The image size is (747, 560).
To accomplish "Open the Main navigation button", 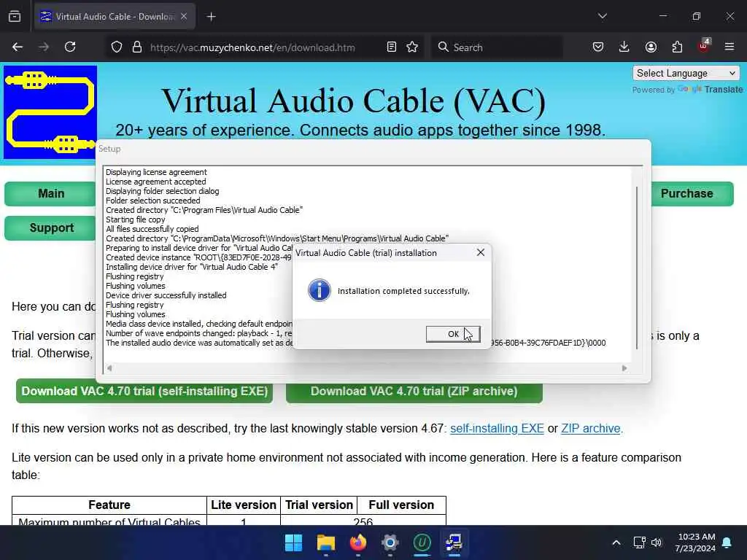I will tap(50, 194).
